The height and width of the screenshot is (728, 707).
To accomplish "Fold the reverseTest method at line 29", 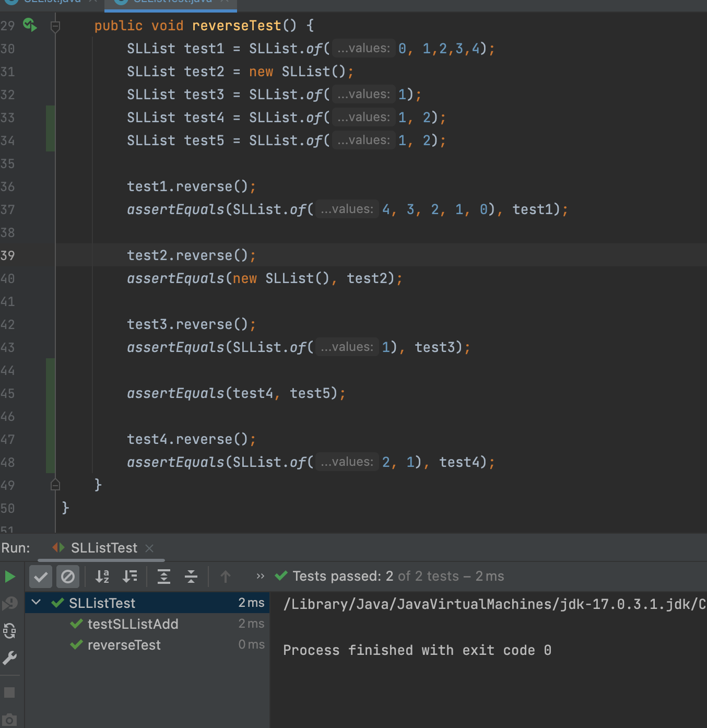I will click(55, 26).
